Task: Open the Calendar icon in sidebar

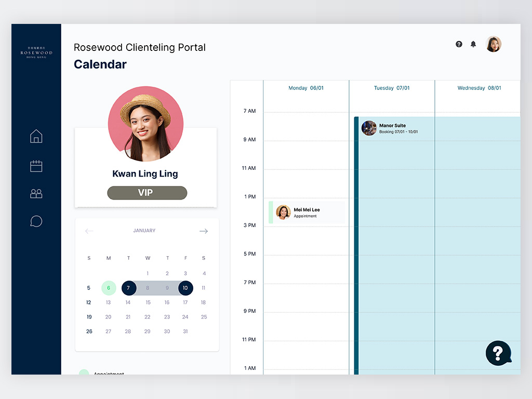Action: pos(36,166)
